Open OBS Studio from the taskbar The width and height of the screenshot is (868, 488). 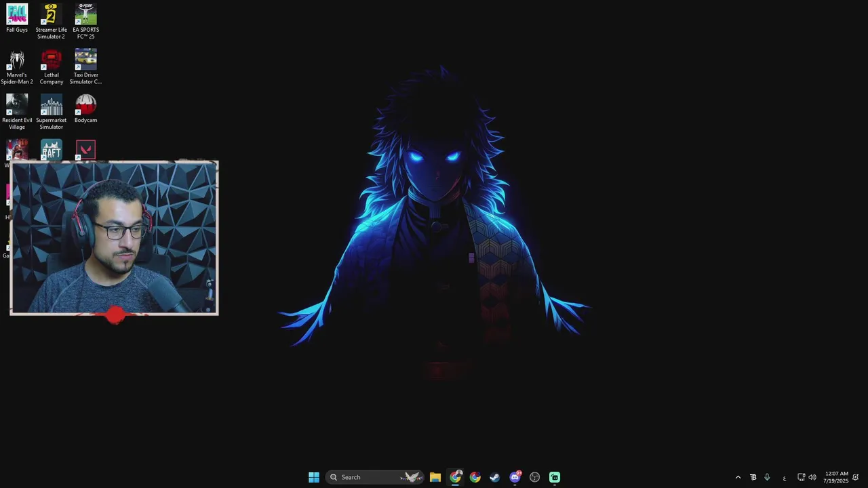click(x=535, y=477)
